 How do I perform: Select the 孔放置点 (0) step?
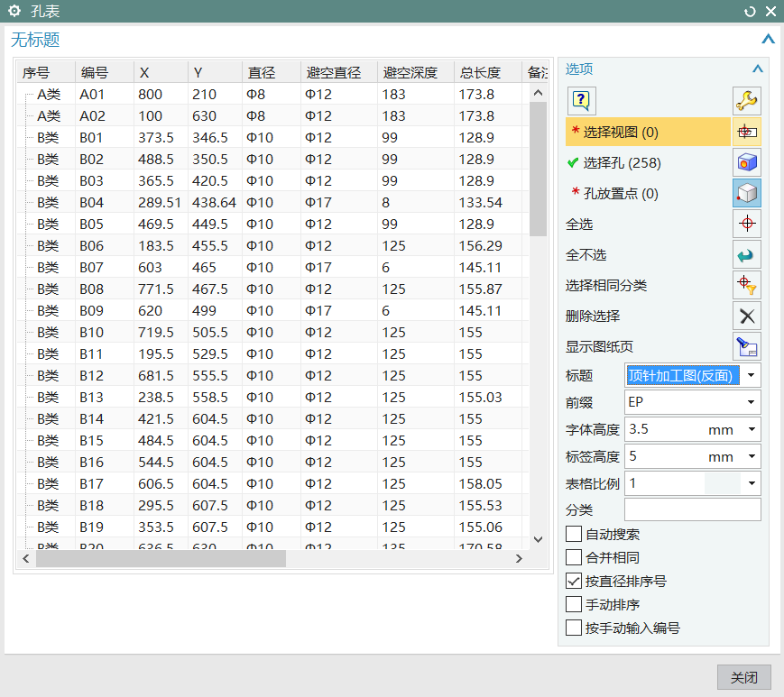pos(648,193)
